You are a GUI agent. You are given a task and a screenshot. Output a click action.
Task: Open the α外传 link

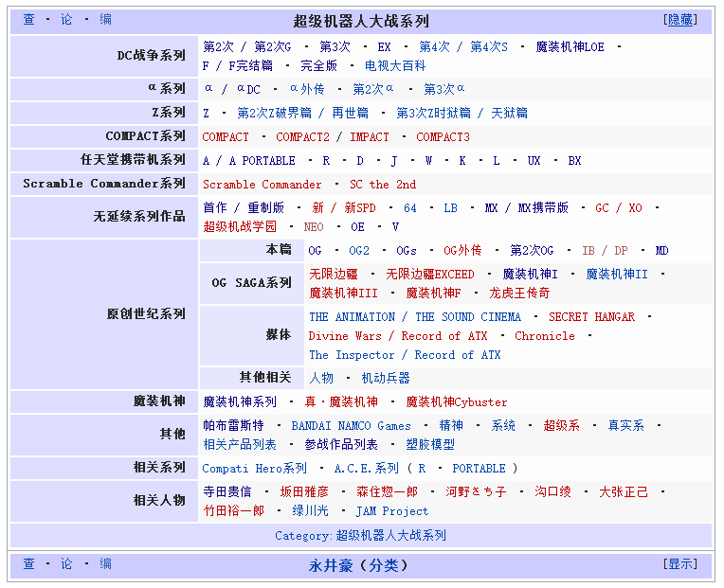[x=307, y=89]
